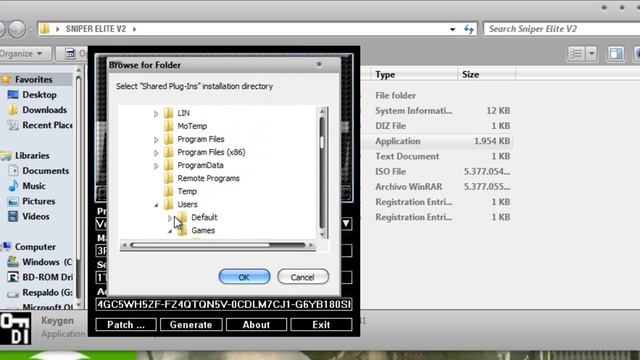The image size is (640, 360).
Task: Select the System Informati... file row
Action: pos(437,111)
